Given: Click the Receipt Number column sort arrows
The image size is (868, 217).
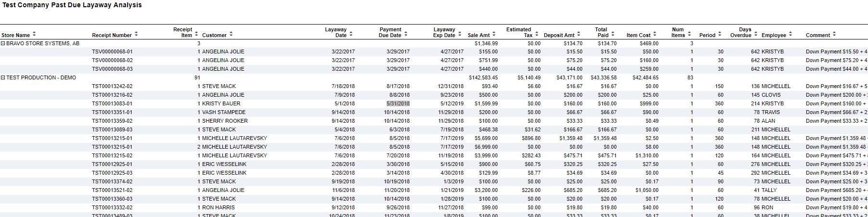Looking at the screenshot, I should point(136,35).
